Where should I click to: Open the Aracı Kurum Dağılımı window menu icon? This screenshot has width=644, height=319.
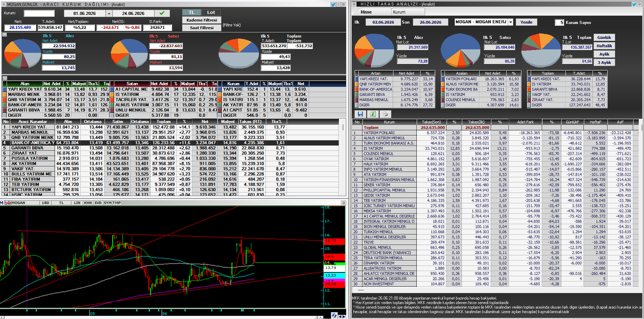tap(3, 4)
